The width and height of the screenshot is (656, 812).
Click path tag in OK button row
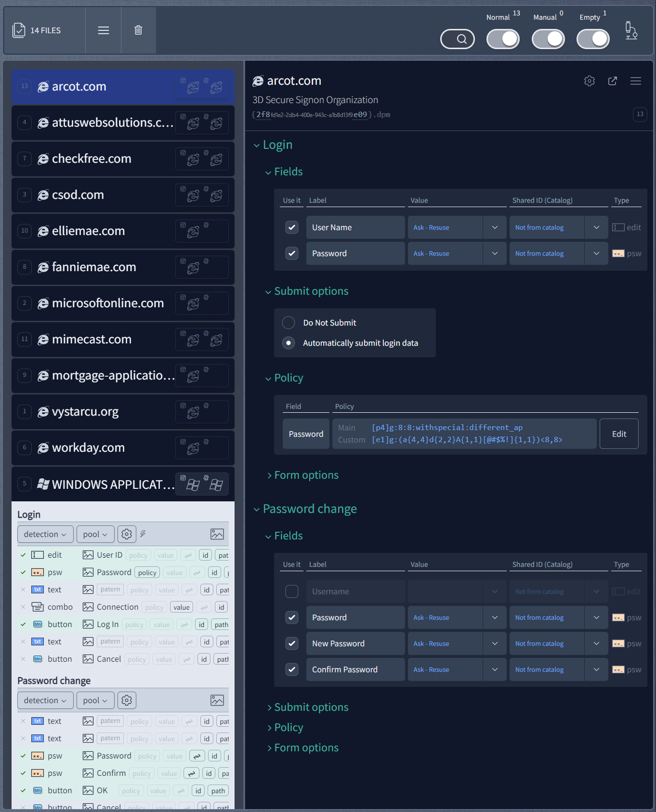tap(218, 791)
